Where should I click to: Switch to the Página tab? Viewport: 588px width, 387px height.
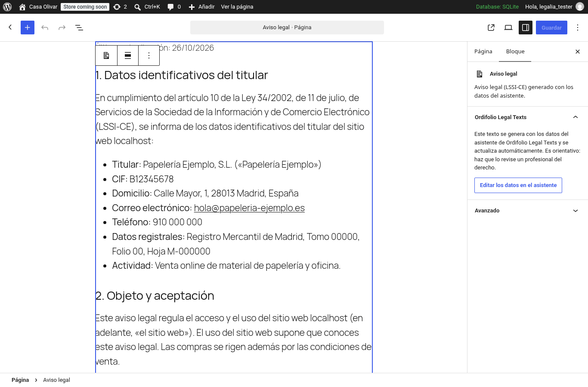pos(483,52)
